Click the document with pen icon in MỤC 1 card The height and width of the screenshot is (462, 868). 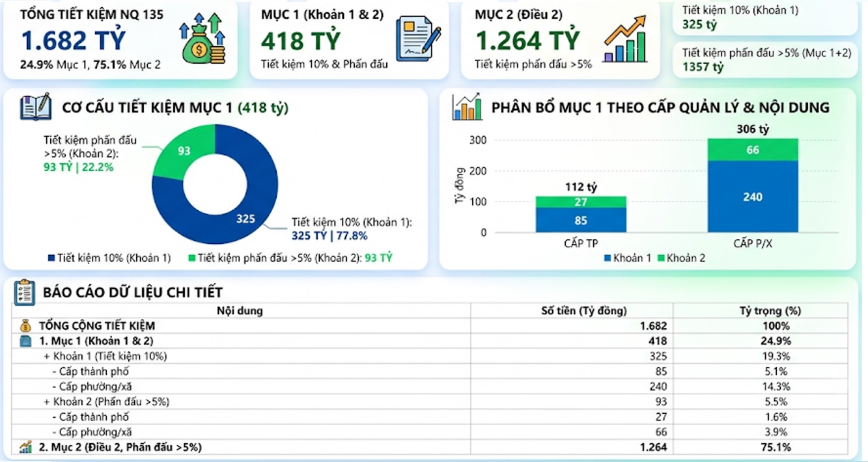point(419,40)
